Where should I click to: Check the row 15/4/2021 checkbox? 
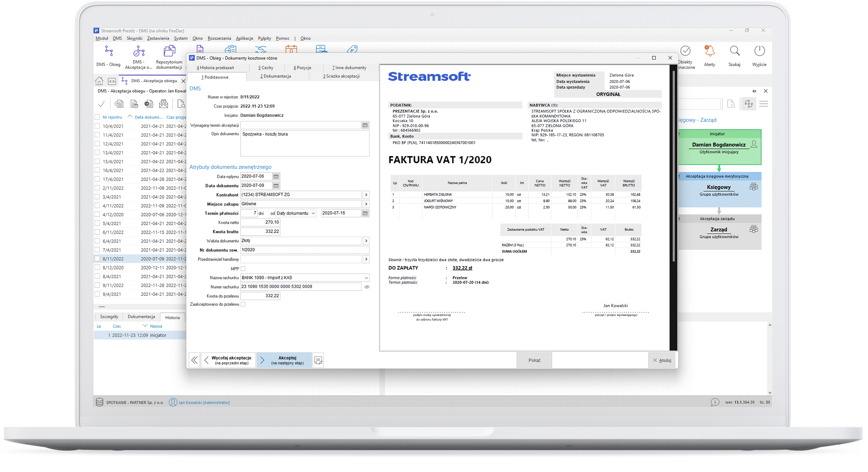97,161
